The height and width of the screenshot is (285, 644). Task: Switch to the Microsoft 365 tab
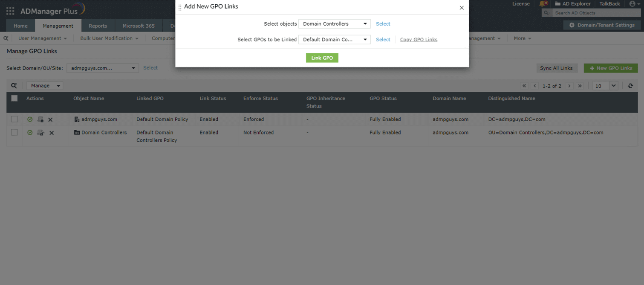[x=139, y=26]
